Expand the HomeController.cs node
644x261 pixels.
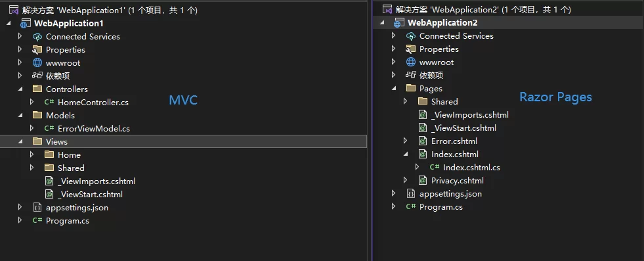[x=32, y=102]
